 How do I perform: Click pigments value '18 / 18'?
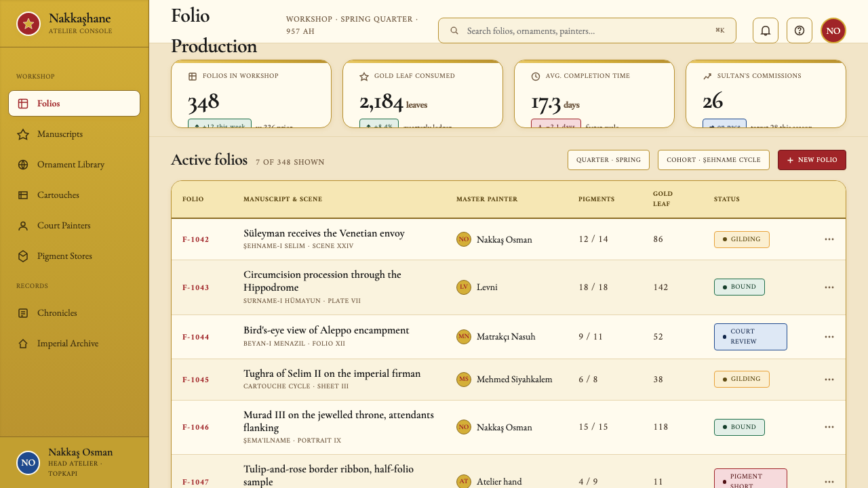tap(593, 287)
